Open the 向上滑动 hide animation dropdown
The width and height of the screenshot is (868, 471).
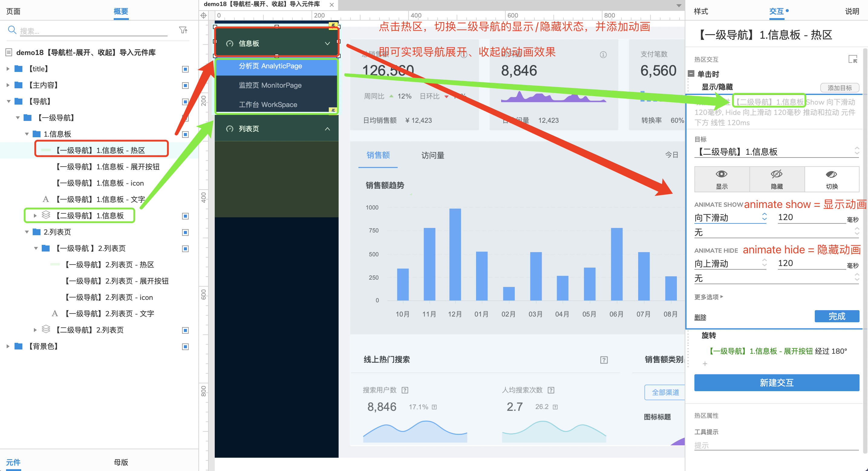[730, 263]
